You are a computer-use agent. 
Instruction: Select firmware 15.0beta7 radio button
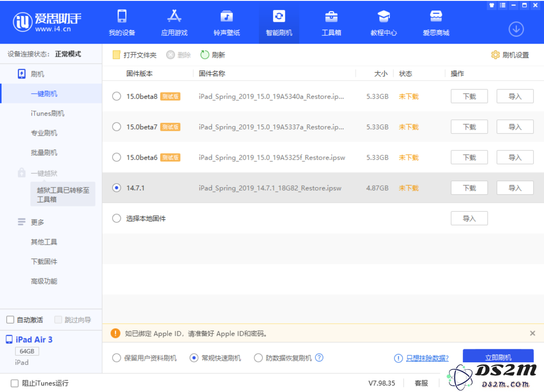116,127
